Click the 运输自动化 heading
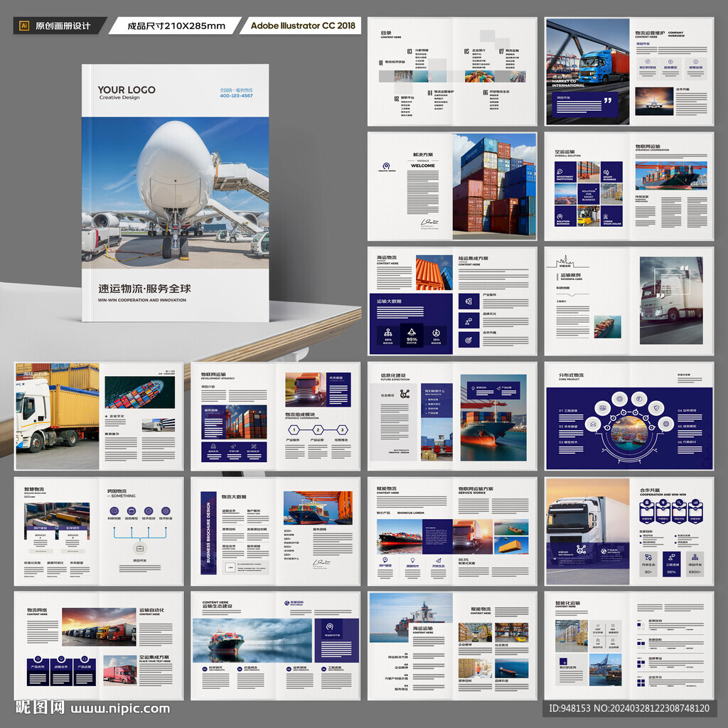The image size is (728, 728). click(x=151, y=610)
